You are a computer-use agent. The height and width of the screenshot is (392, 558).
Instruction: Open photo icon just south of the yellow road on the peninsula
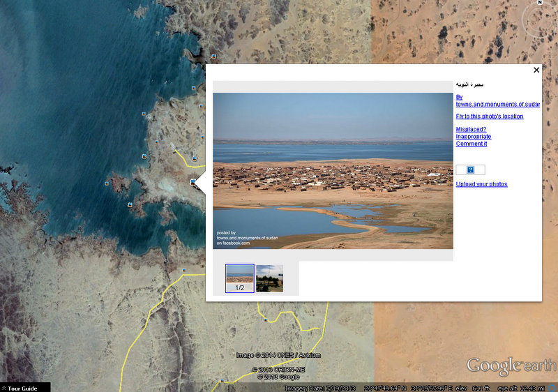(195, 158)
